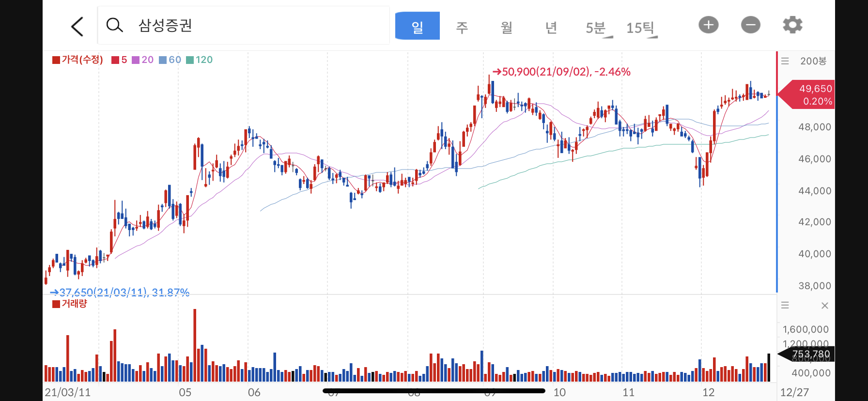Screen dimensions: 868x401
Task: Open the 삼성증권 search field
Action: click(x=244, y=25)
